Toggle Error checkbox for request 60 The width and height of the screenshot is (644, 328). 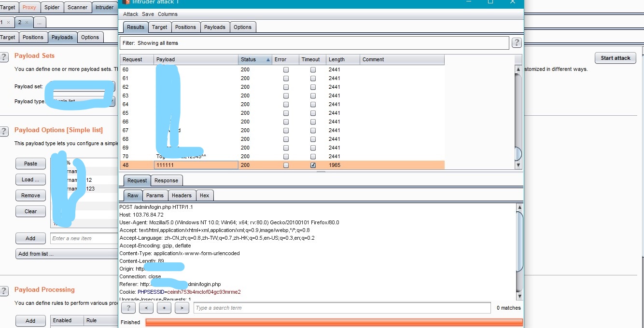point(286,69)
